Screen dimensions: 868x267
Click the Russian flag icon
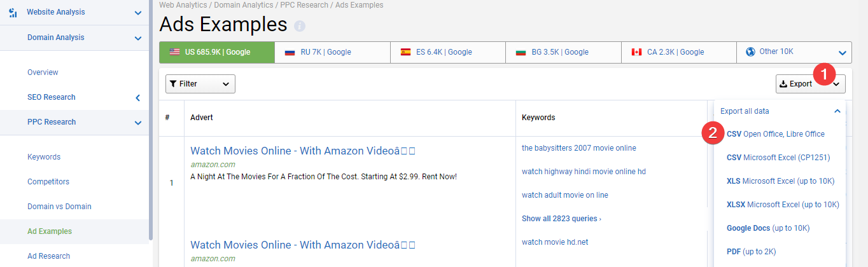[x=290, y=52]
